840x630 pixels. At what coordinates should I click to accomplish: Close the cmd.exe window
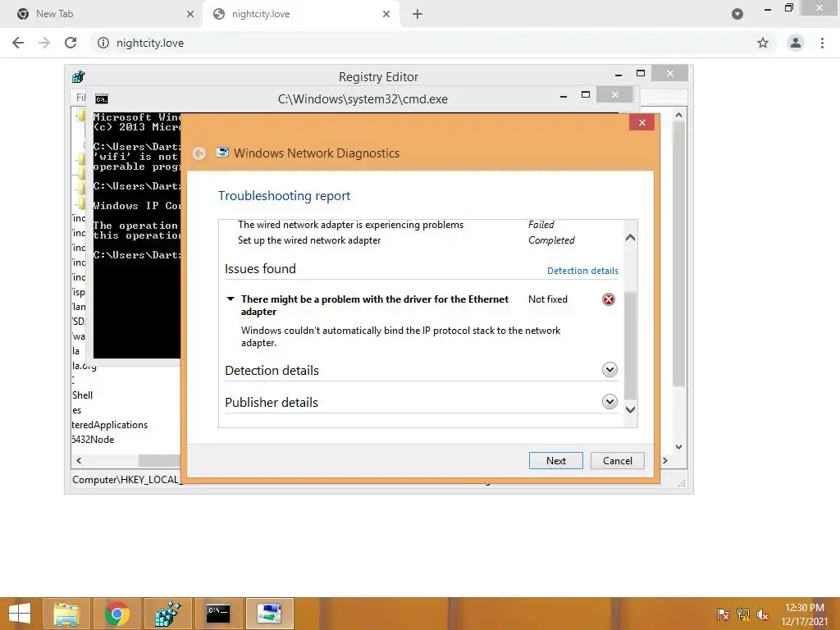[x=615, y=95]
